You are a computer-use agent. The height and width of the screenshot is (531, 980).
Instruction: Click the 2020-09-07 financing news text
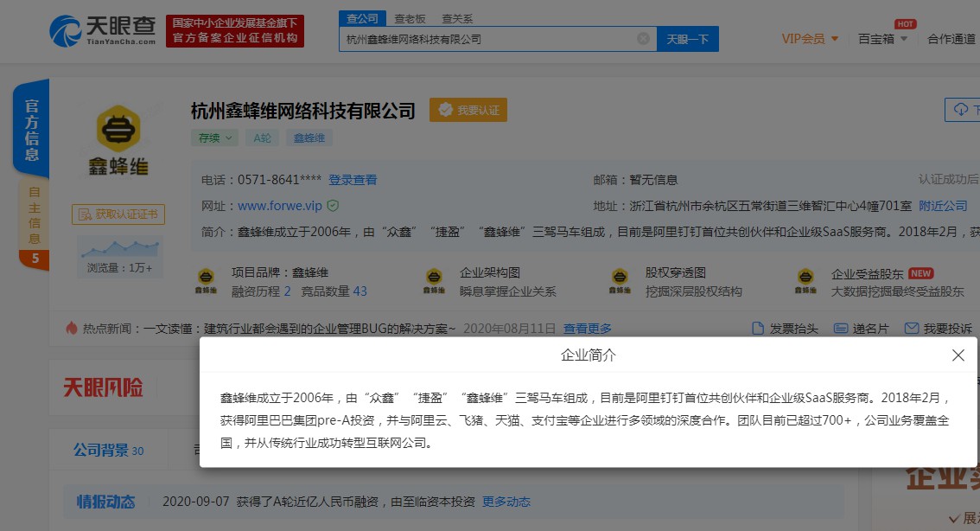(319, 502)
